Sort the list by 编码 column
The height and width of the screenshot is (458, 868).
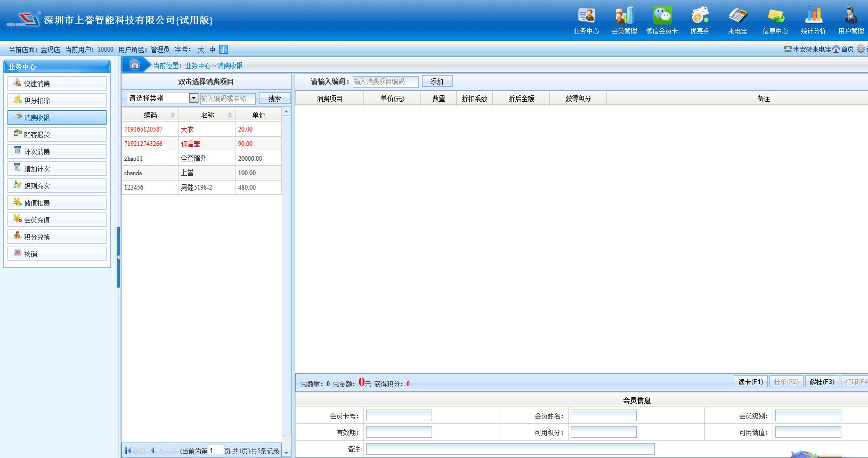click(151, 115)
